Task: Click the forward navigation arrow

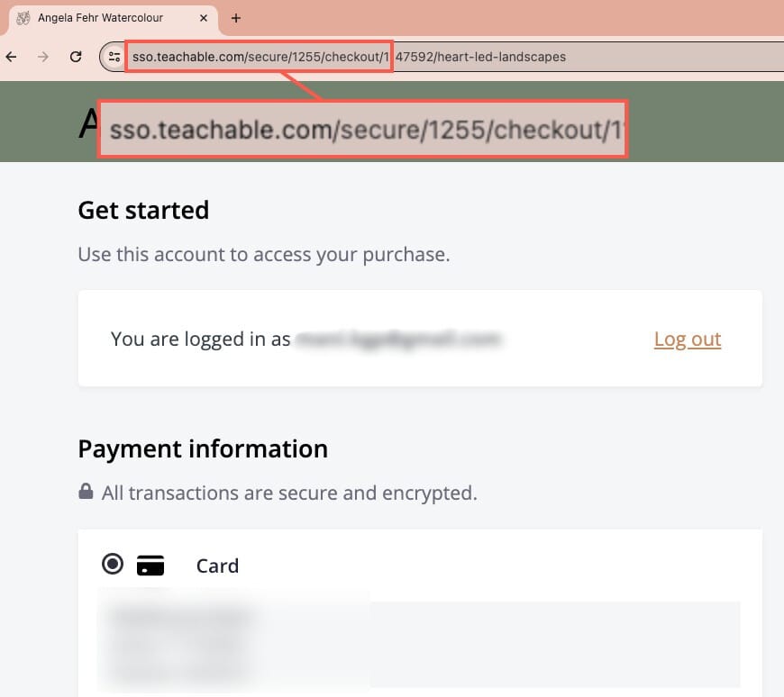Action: [x=43, y=57]
